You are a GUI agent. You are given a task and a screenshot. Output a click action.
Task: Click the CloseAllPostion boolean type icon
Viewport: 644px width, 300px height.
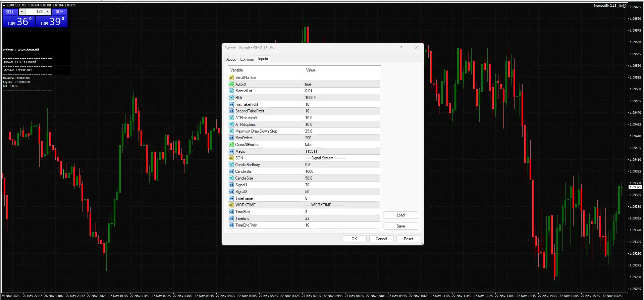231,145
